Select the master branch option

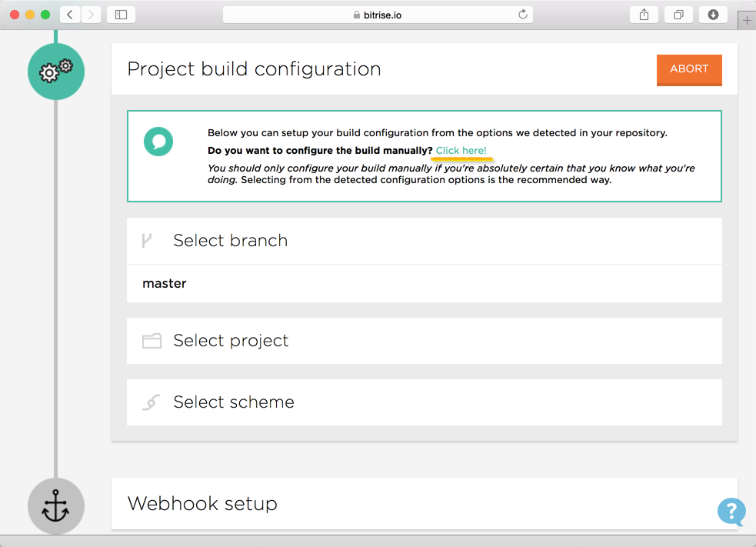[164, 283]
